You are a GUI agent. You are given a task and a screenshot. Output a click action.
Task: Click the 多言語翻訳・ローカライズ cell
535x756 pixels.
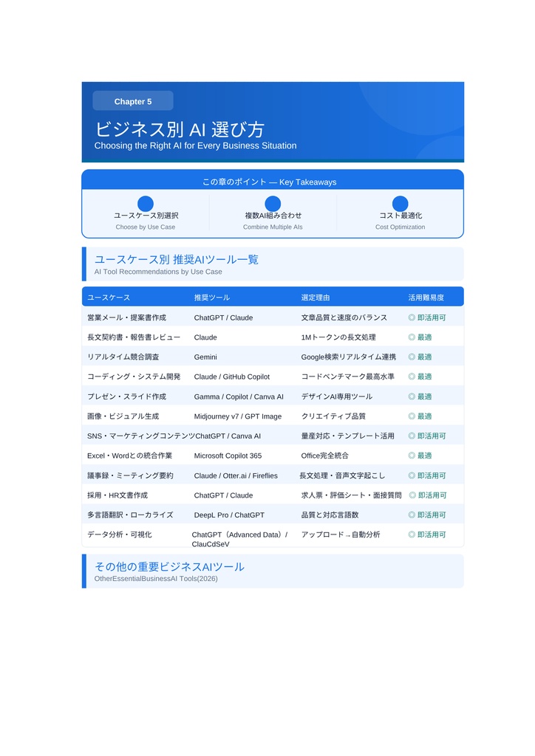[x=130, y=515]
